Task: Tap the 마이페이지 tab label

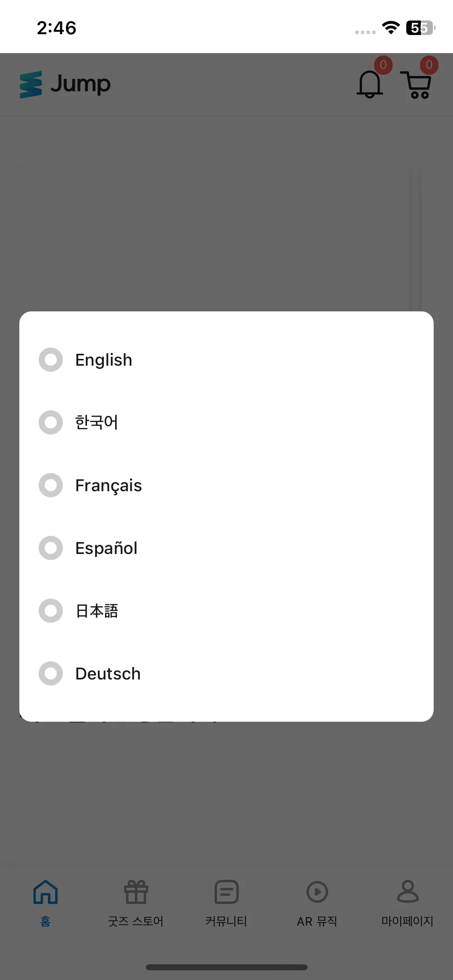Action: pos(407,921)
